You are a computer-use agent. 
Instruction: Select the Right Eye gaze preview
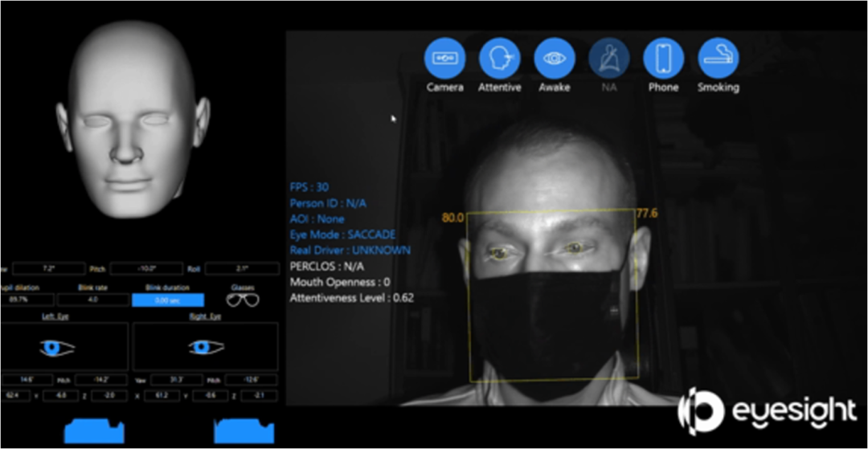point(206,347)
